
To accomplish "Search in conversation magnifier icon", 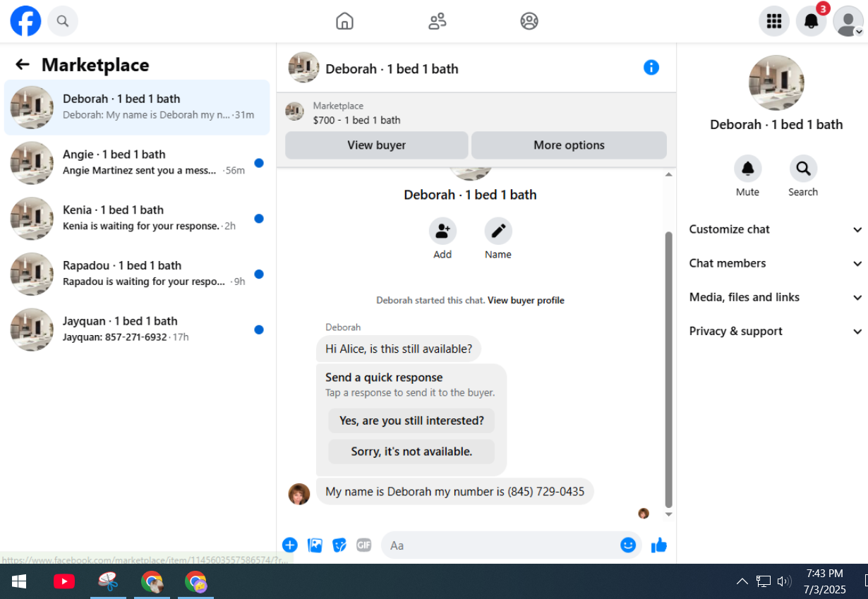I will click(x=803, y=169).
